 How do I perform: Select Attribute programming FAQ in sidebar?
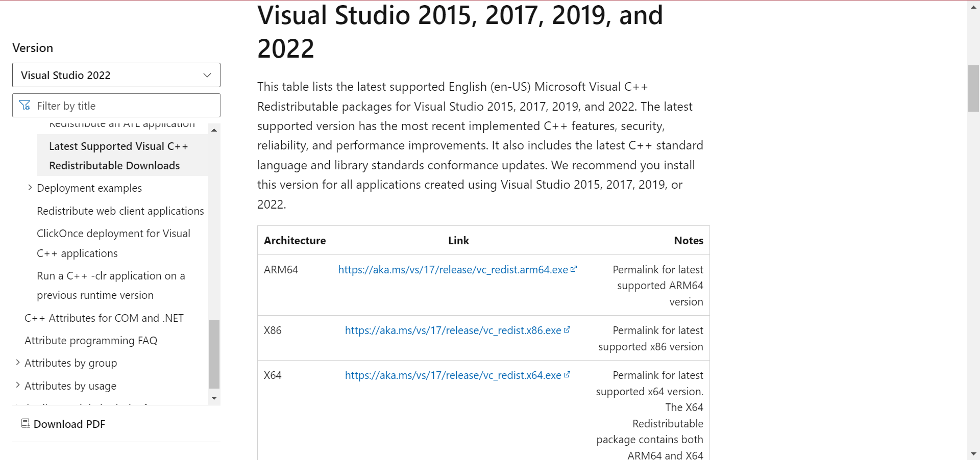pos(91,340)
